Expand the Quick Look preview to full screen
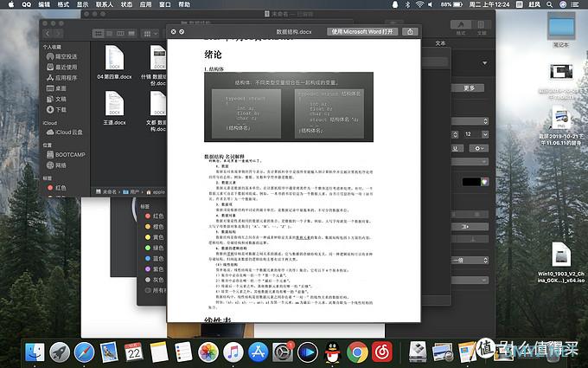Screen dimensions: 588x368 click(x=182, y=32)
